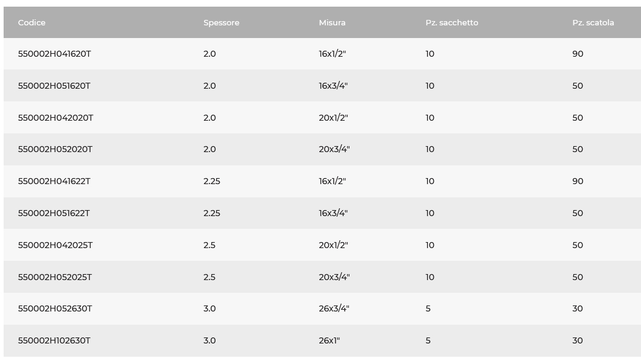Select product code 550002H042025T
Screen dimensions: 641x364
[x=55, y=245]
